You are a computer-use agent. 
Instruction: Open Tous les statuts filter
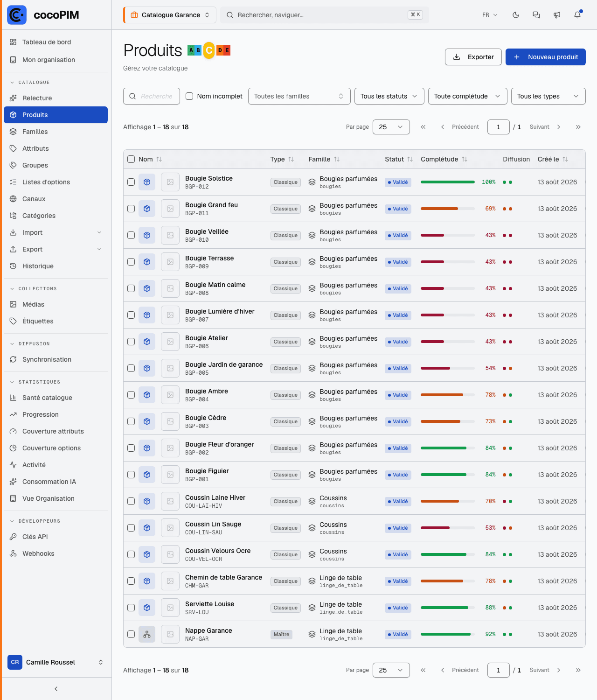click(x=389, y=96)
